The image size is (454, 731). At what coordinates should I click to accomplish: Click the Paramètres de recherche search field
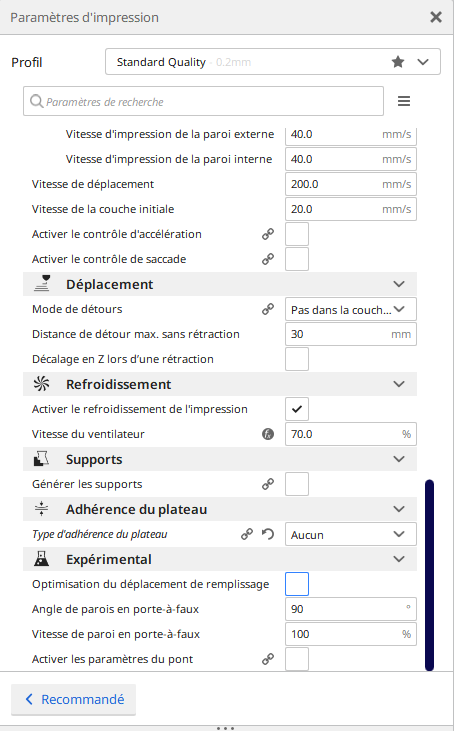[x=203, y=101]
